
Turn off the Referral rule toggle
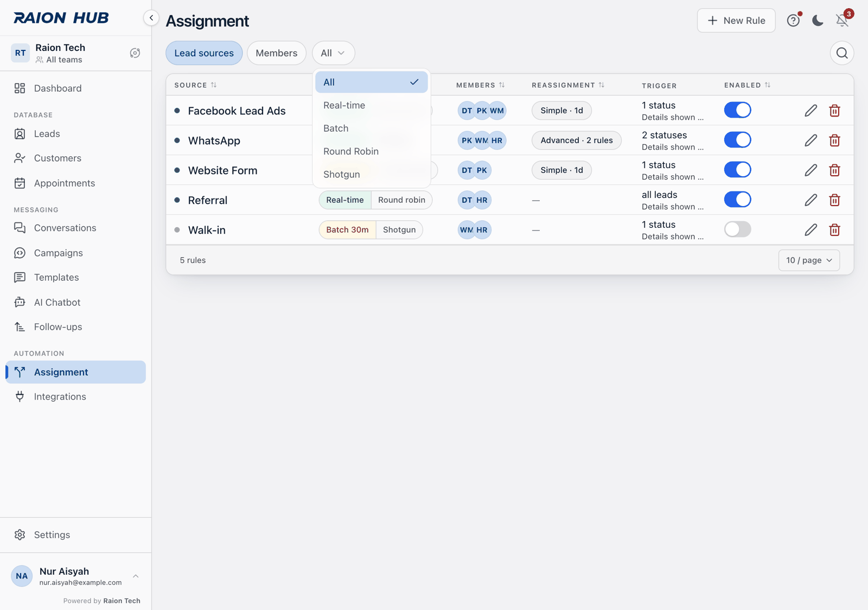tap(737, 200)
